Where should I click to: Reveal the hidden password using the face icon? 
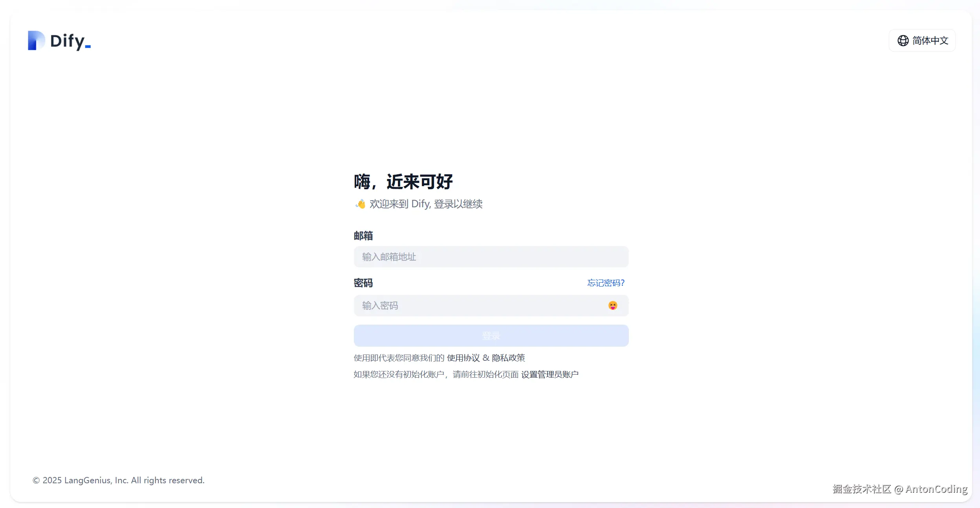tap(613, 305)
